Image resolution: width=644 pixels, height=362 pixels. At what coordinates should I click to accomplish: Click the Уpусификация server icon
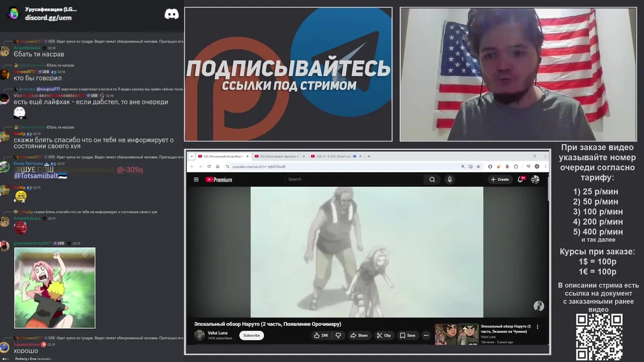pyautogui.click(x=14, y=13)
